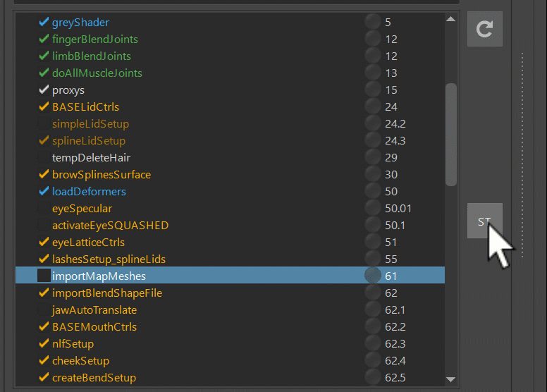Select the jawAutoTranslate item name

tap(94, 310)
